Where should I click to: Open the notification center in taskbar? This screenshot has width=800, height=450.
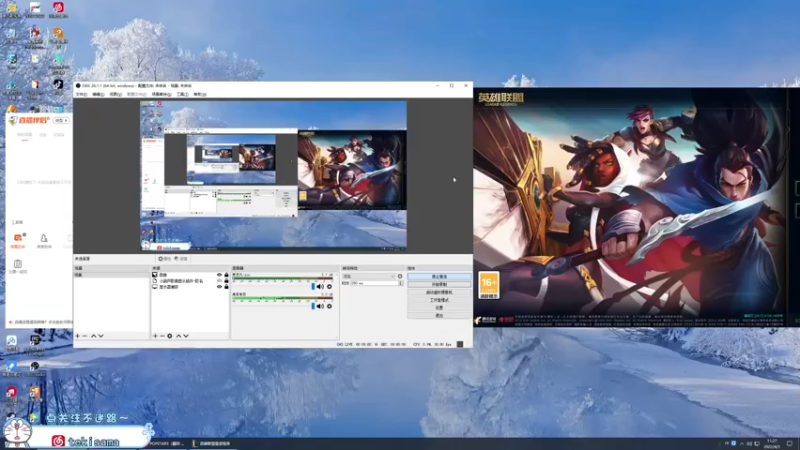coord(790,444)
